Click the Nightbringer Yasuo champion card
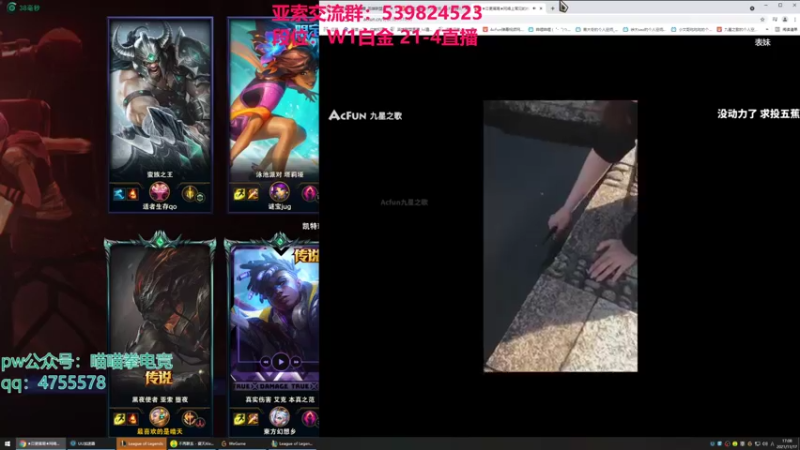The height and width of the screenshot is (450, 800). coord(160,338)
